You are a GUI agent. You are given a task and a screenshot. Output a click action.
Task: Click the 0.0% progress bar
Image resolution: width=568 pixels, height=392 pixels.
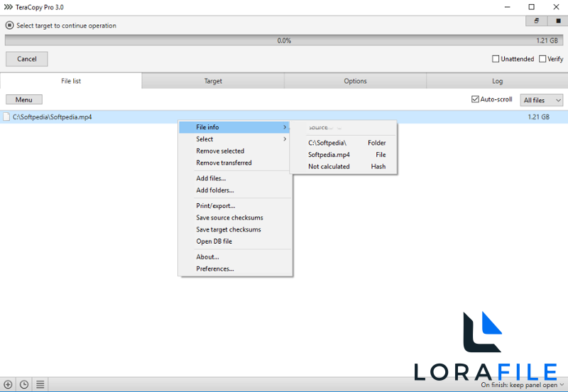pyautogui.click(x=284, y=40)
